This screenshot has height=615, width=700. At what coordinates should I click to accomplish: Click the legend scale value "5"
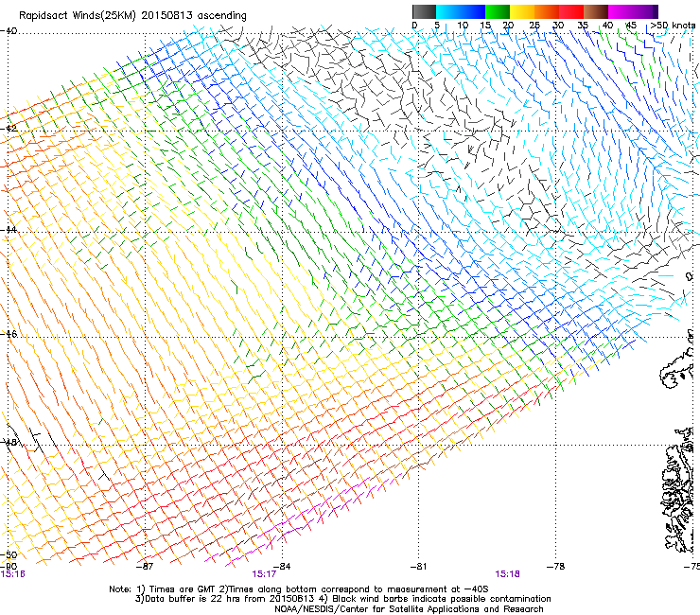click(x=437, y=25)
